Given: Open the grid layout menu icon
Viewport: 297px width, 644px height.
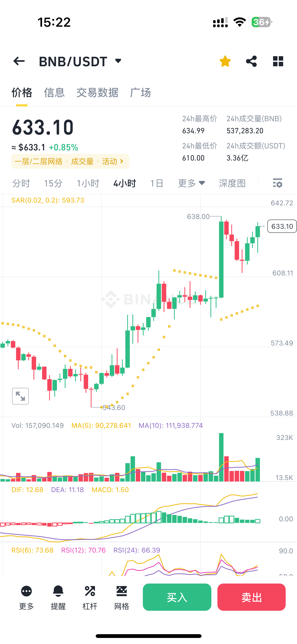Looking at the screenshot, I should coord(278,61).
